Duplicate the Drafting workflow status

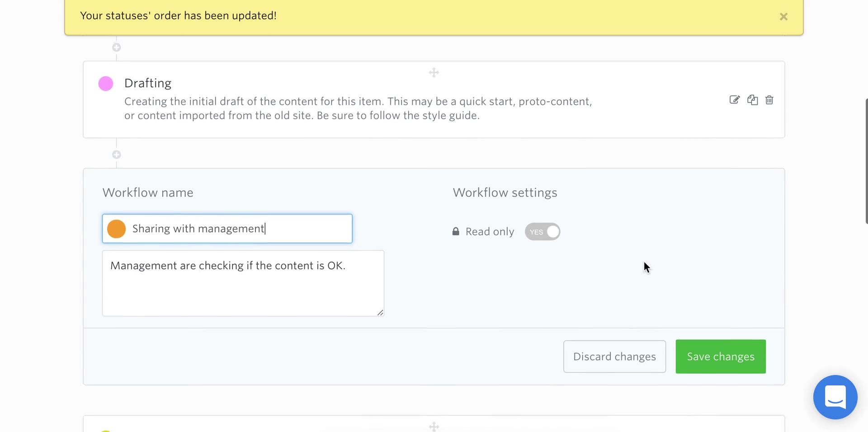(752, 100)
